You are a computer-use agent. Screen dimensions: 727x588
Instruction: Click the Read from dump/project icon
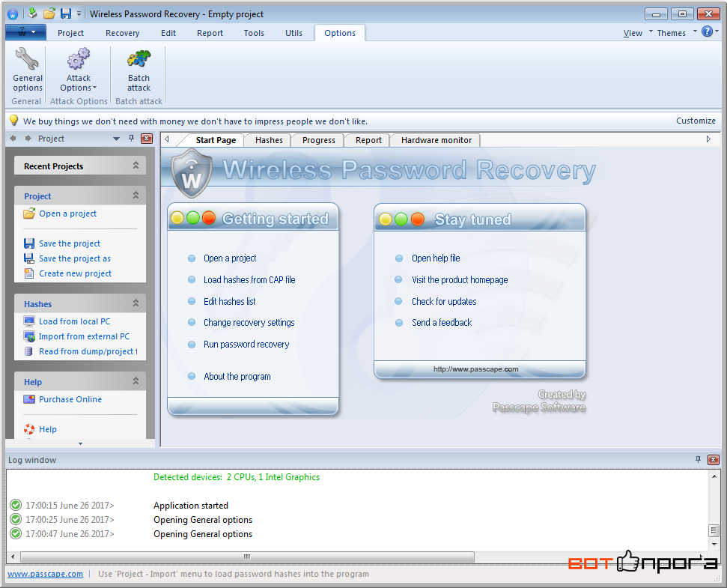(x=28, y=351)
